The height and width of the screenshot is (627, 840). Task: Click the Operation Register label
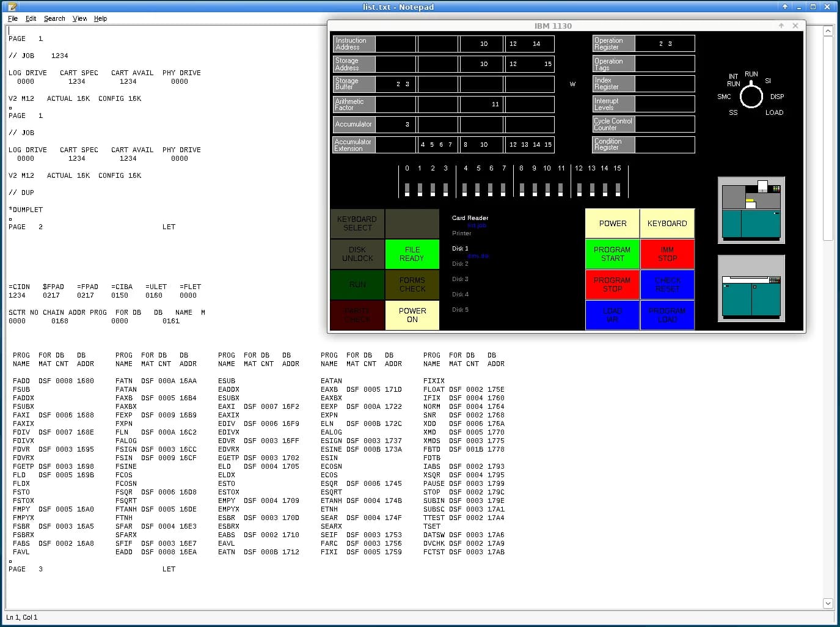coord(613,43)
